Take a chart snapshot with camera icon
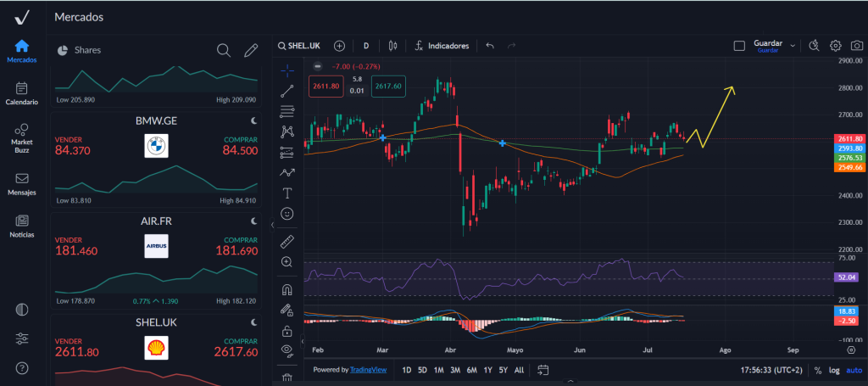This screenshot has height=386, width=868. click(856, 46)
